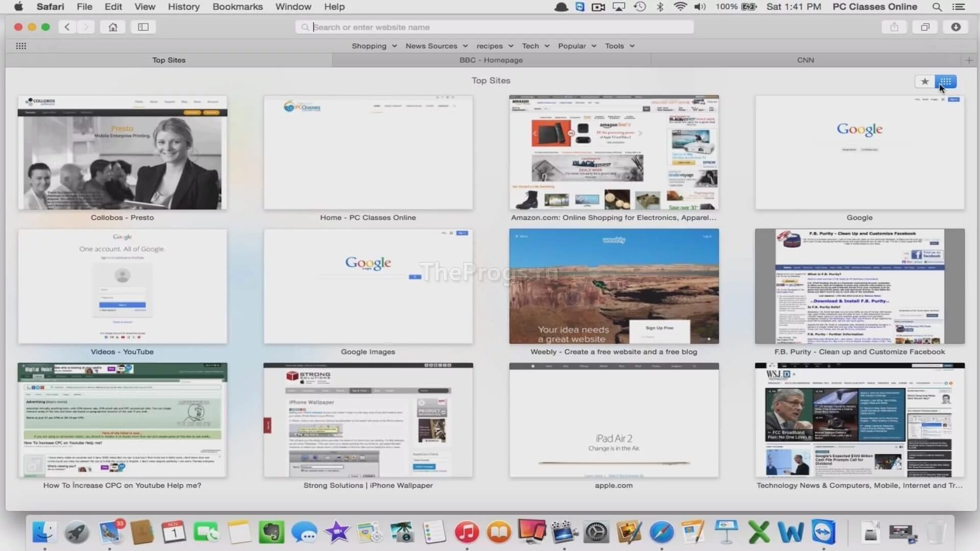Open the F.B. Purity top site thumbnail

(x=859, y=286)
